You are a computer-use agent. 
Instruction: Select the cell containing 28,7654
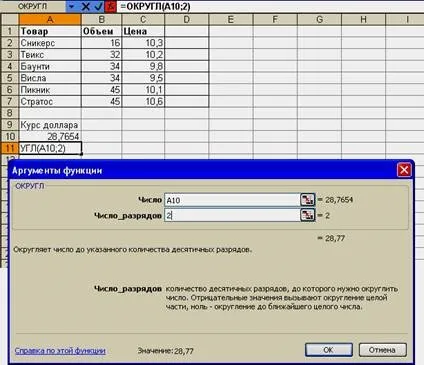click(x=50, y=136)
